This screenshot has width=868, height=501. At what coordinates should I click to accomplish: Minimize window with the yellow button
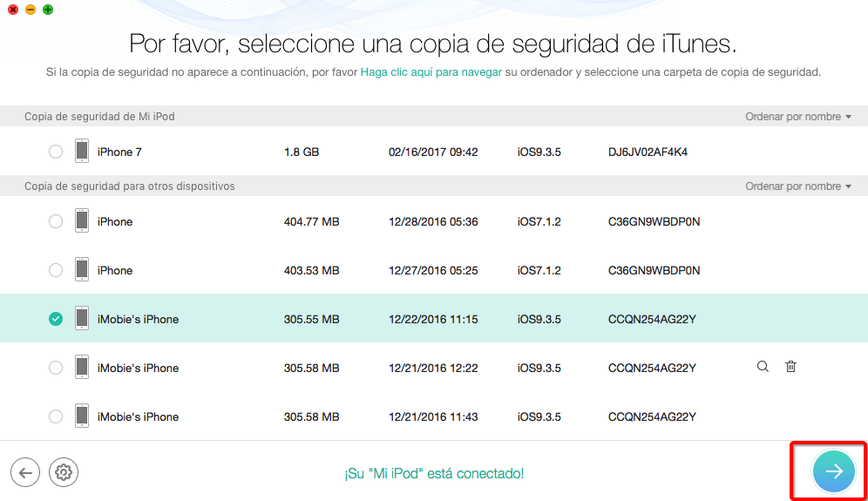tap(31, 10)
